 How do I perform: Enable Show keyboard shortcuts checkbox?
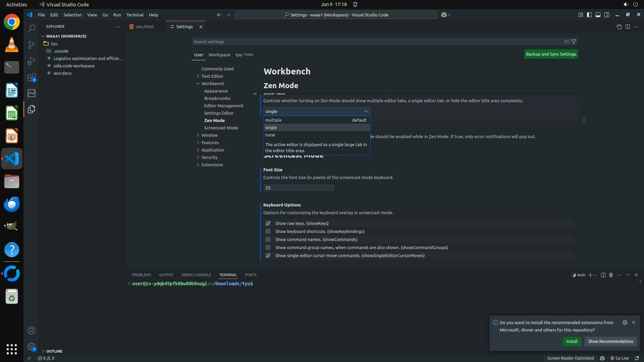(268, 231)
